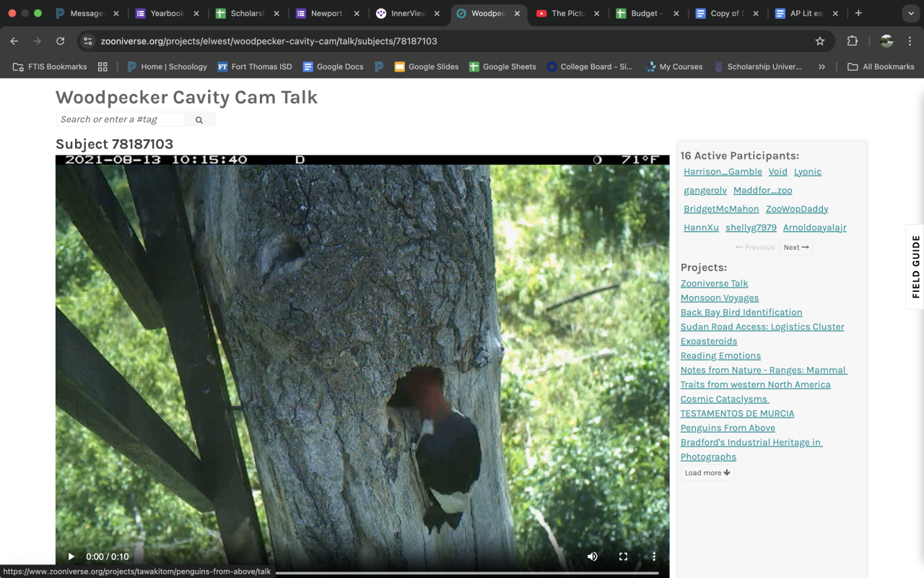Open the apps grid icon in bookmarks bar

coord(103,66)
